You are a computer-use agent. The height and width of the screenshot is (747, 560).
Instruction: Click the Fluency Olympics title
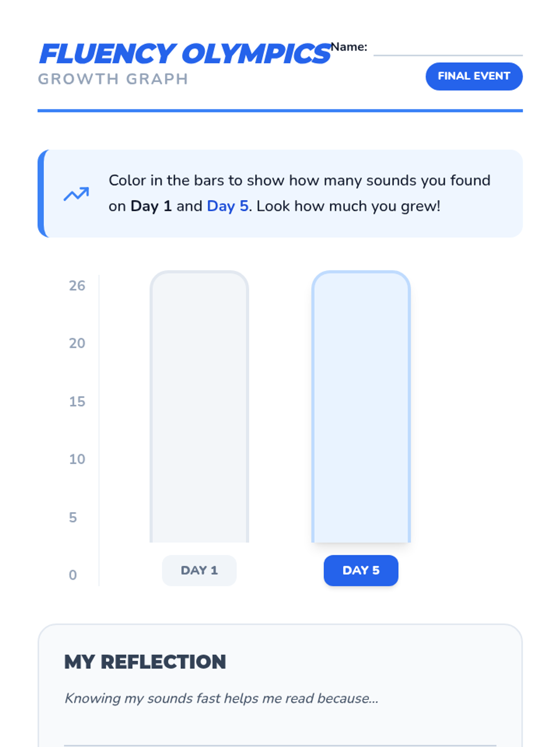coord(185,54)
